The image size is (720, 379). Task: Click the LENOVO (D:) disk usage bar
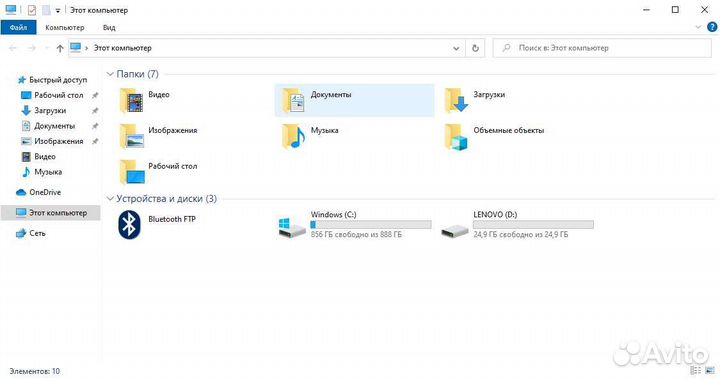(x=533, y=225)
